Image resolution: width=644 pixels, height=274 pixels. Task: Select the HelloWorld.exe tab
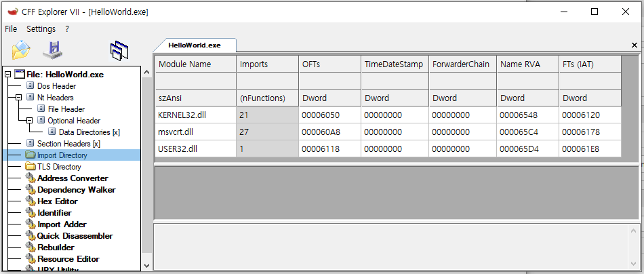click(195, 45)
